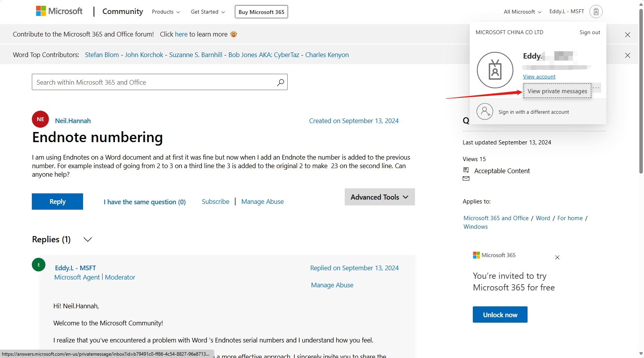Click the ellipsis next to View private messages
Image resolution: width=644 pixels, height=358 pixels.
pos(597,88)
